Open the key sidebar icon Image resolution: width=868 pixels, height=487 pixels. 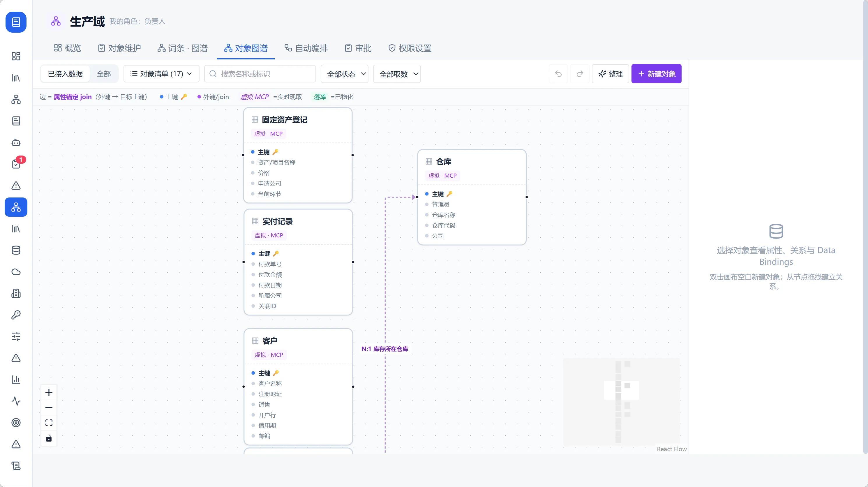point(16,315)
